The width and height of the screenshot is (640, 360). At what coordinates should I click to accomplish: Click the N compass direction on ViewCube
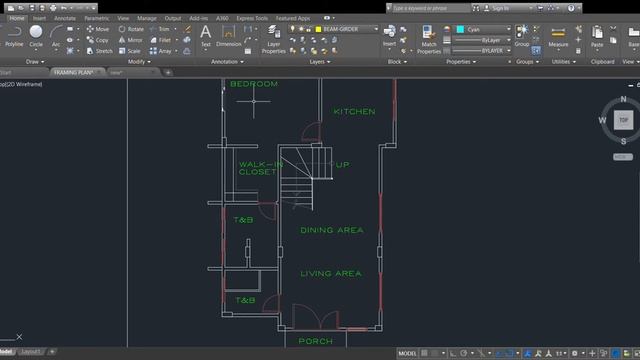pyautogui.click(x=623, y=99)
